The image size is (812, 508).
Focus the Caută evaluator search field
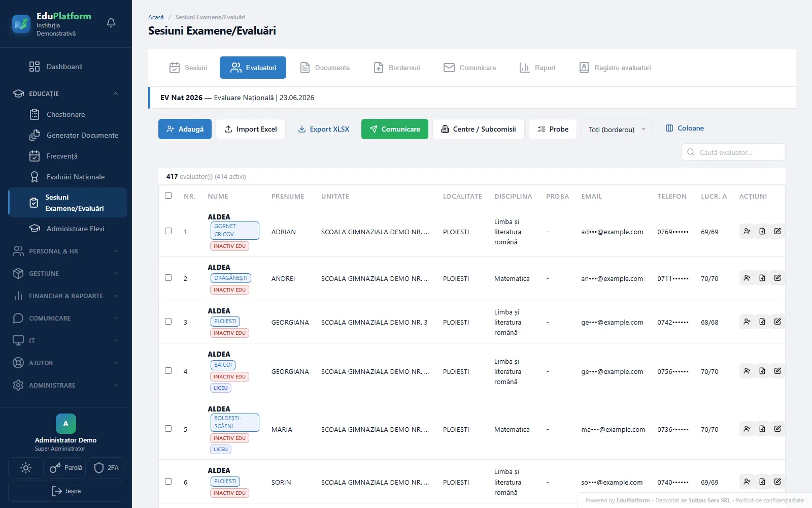(733, 152)
